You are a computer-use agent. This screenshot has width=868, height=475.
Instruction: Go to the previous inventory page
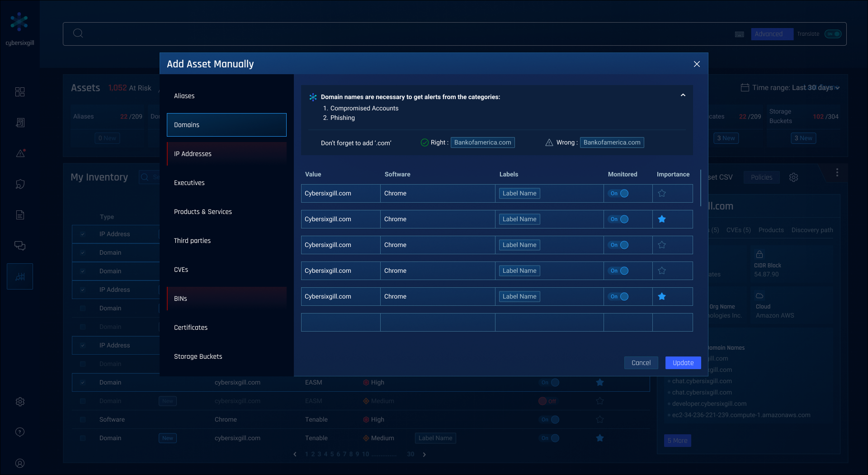[x=295, y=454]
